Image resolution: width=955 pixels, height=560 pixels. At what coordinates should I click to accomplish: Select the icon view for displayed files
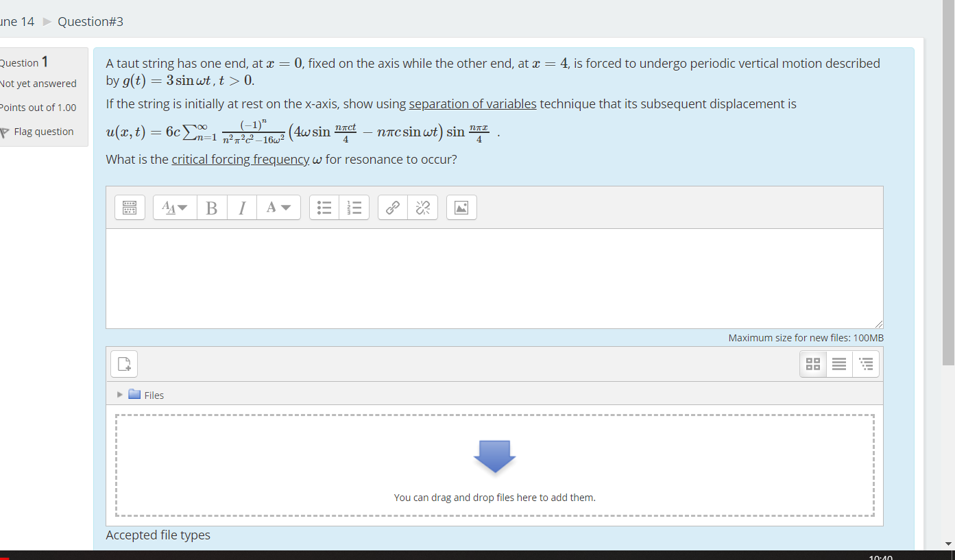click(x=812, y=363)
